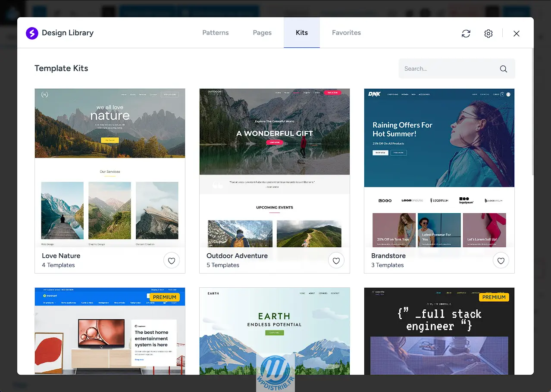Viewport: 551px width, 392px height.
Task: Click the Outdoor Adventure kit title
Action: tap(237, 256)
